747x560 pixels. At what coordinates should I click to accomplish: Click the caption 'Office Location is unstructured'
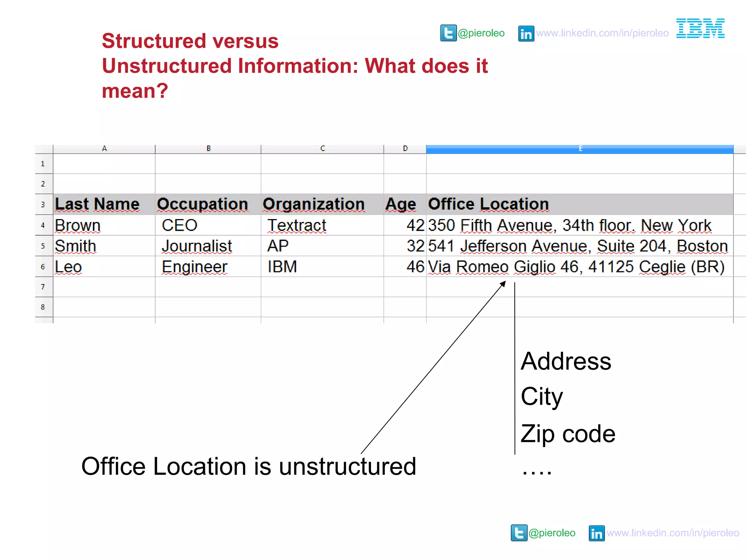[249, 466]
